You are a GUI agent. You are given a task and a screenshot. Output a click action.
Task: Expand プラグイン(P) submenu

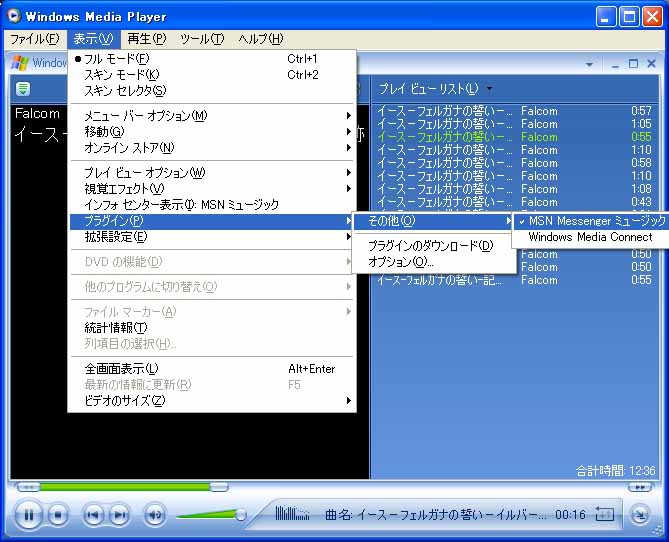pyautogui.click(x=212, y=221)
